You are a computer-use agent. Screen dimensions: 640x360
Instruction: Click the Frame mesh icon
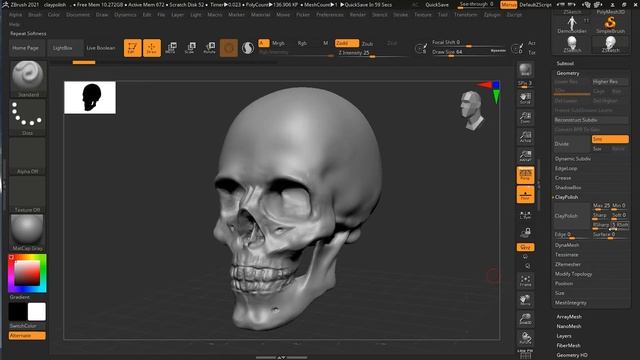tap(525, 280)
